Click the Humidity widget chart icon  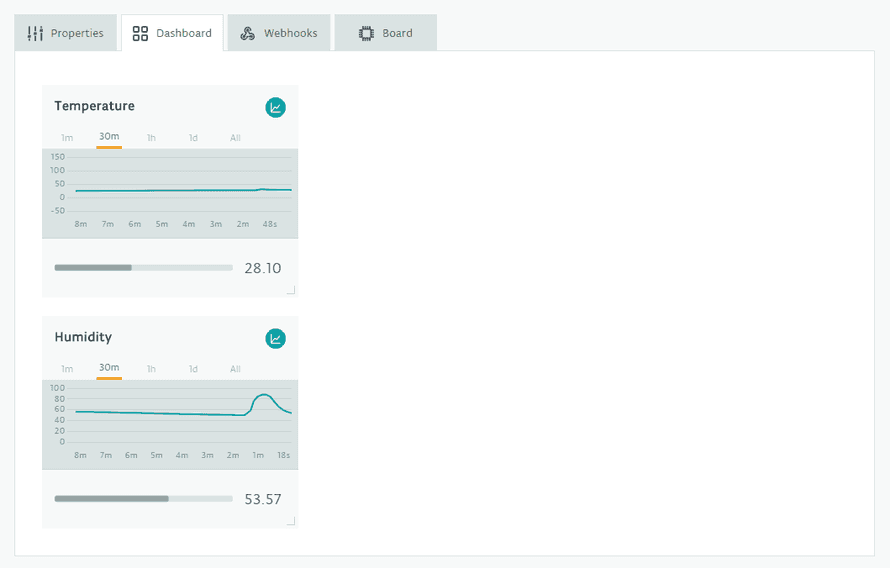pyautogui.click(x=276, y=338)
